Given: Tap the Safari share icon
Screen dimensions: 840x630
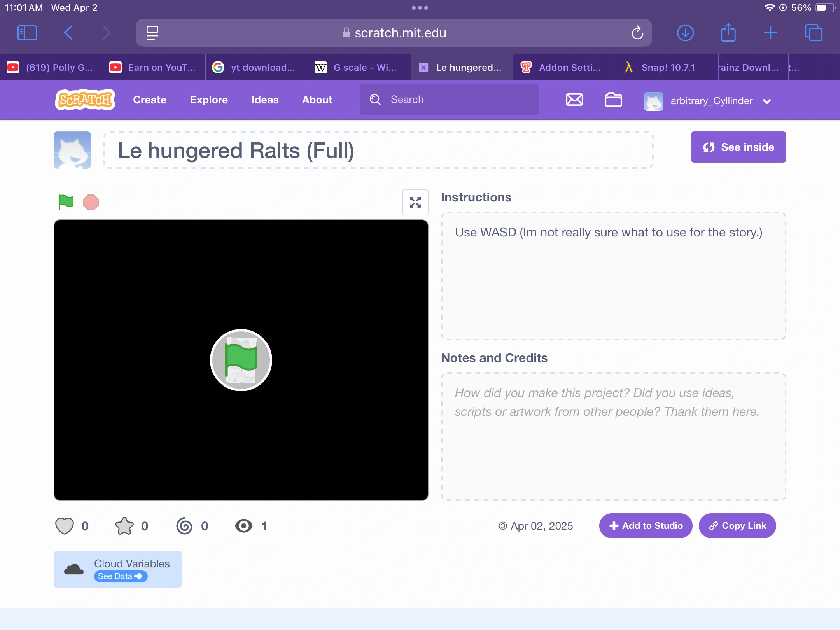Looking at the screenshot, I should click(x=728, y=33).
